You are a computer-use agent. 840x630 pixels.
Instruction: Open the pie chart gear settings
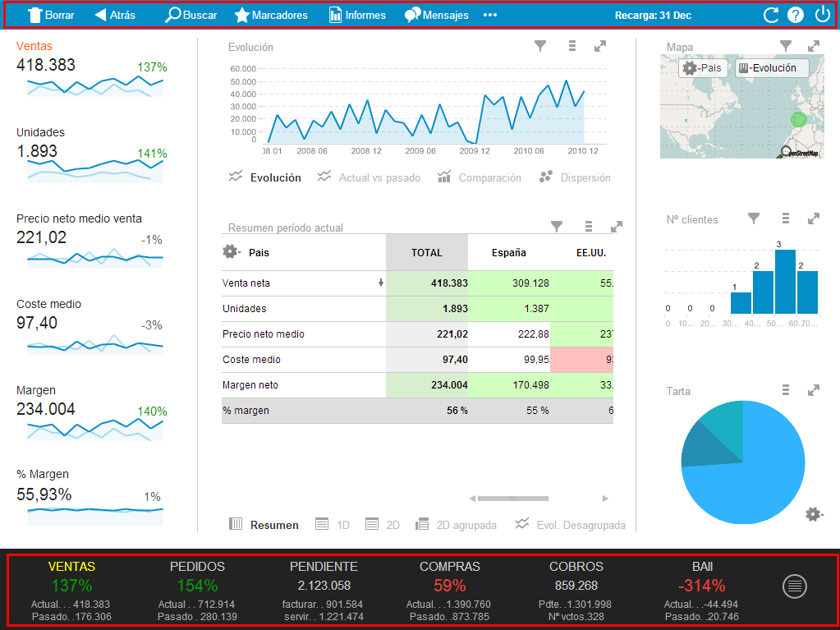tap(813, 514)
